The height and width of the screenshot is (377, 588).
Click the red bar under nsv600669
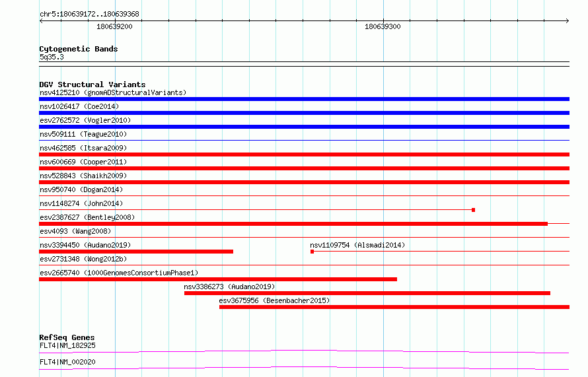tap(304, 168)
